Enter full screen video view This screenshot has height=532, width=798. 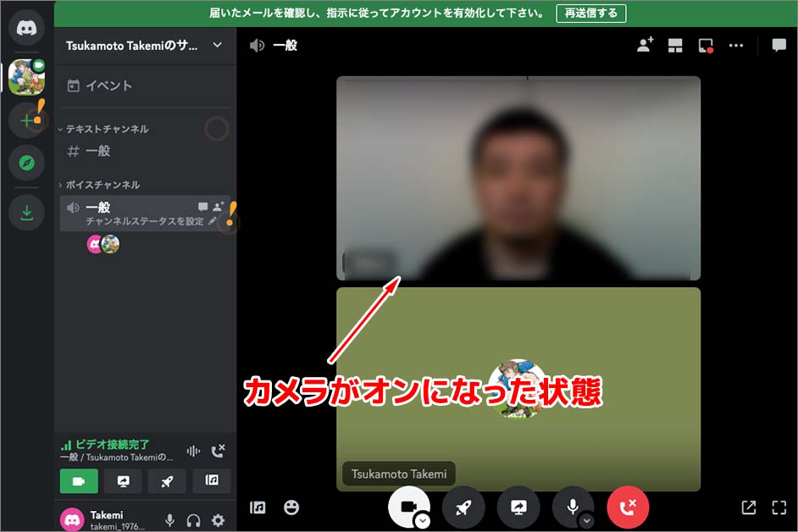click(779, 507)
